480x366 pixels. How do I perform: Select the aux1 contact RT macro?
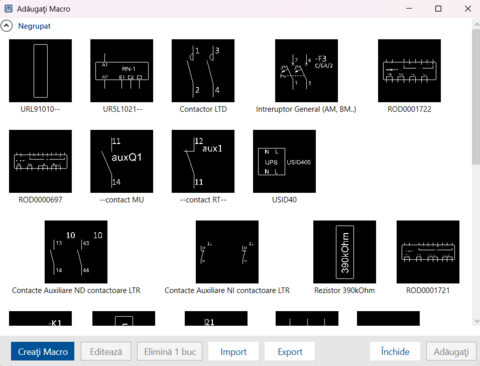[203, 161]
